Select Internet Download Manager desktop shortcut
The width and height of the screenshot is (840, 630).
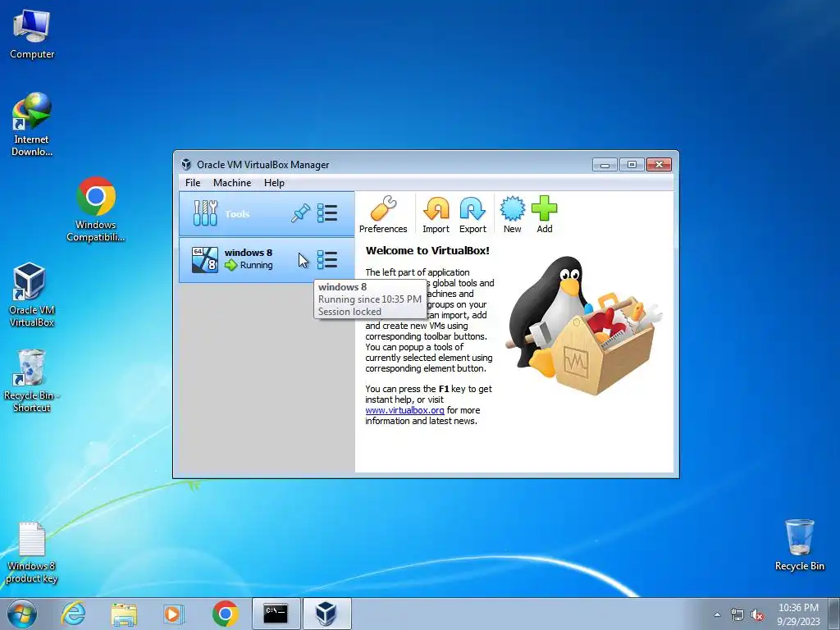pos(32,125)
